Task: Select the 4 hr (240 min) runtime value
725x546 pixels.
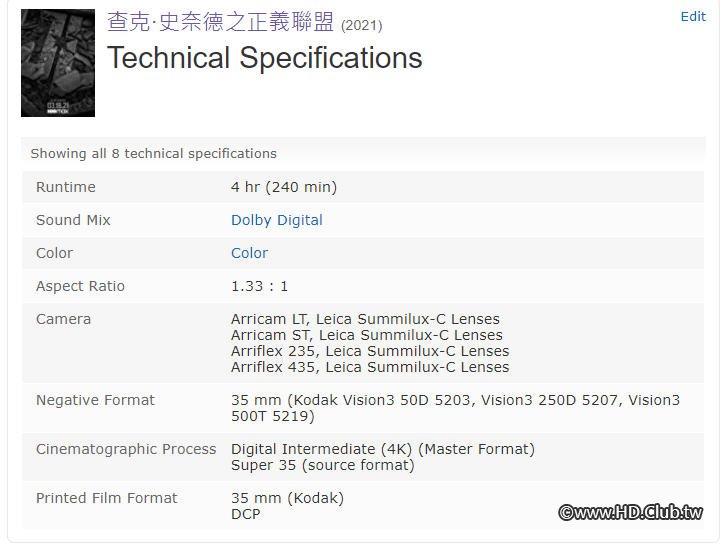Action: click(x=284, y=187)
